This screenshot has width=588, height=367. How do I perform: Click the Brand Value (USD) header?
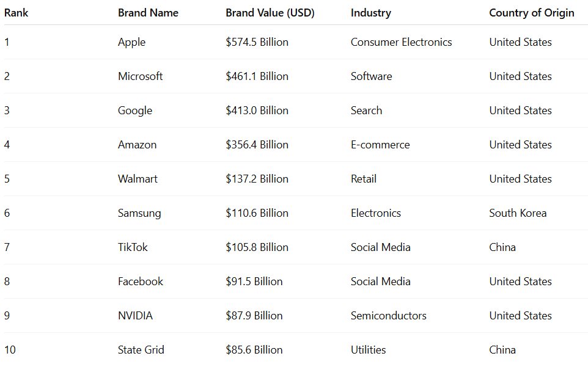(270, 13)
